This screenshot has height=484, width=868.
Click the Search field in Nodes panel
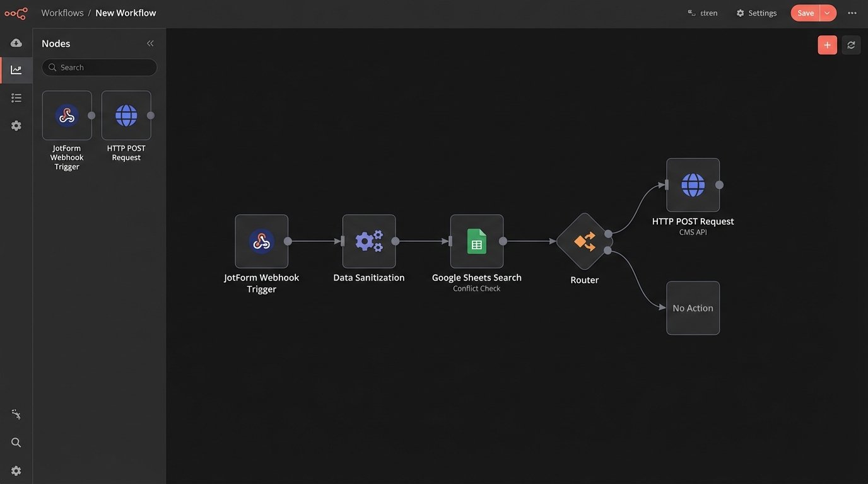100,67
